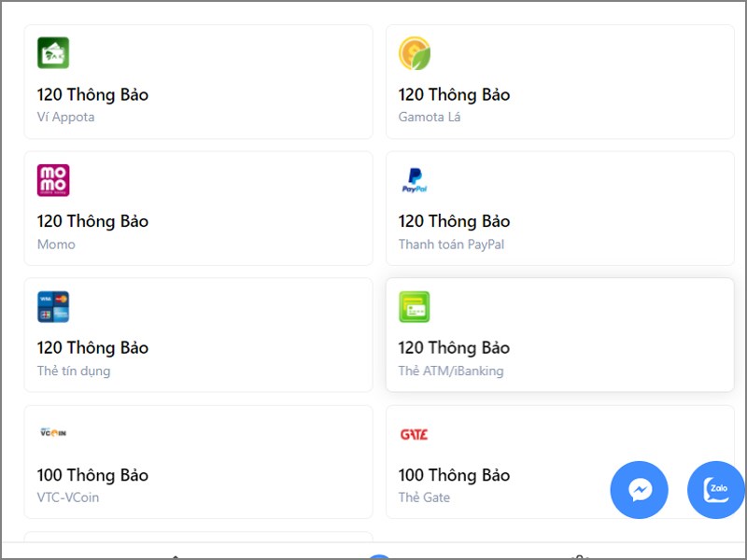Select the 120 Thông Bảo Ví Appota card
The height and width of the screenshot is (560, 747).
[198, 82]
